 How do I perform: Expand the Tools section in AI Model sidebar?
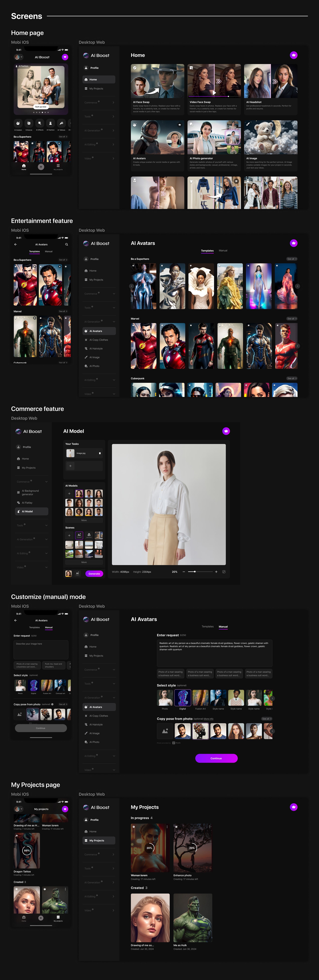pyautogui.click(x=47, y=525)
